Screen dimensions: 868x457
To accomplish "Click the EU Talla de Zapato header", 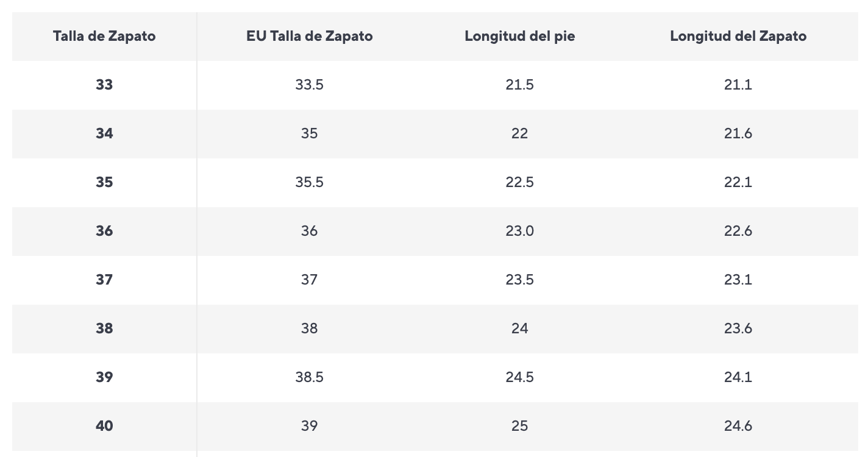I will pyautogui.click(x=309, y=36).
